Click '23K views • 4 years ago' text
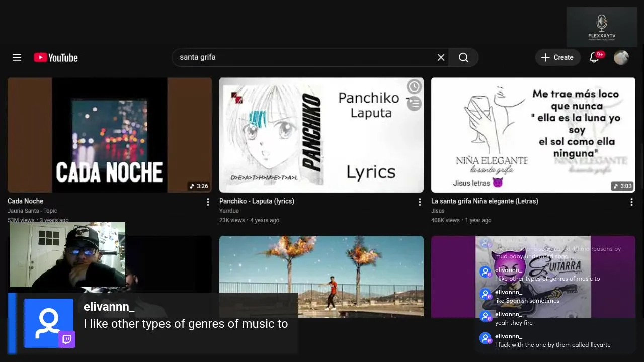644x362 pixels. tap(249, 220)
